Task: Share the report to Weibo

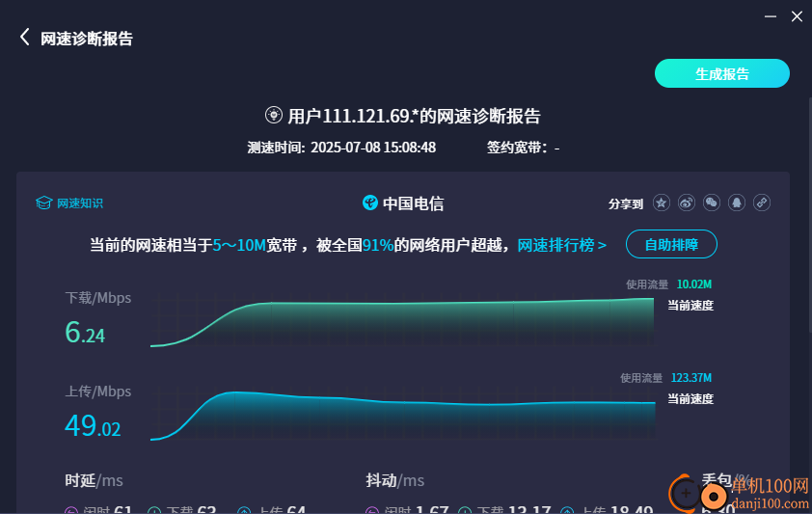Action: point(687,203)
